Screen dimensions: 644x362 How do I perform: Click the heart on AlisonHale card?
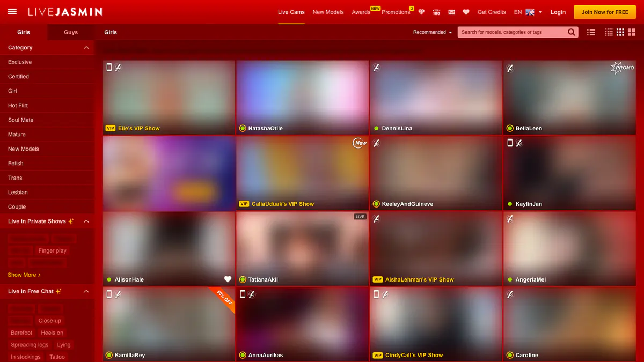228,279
